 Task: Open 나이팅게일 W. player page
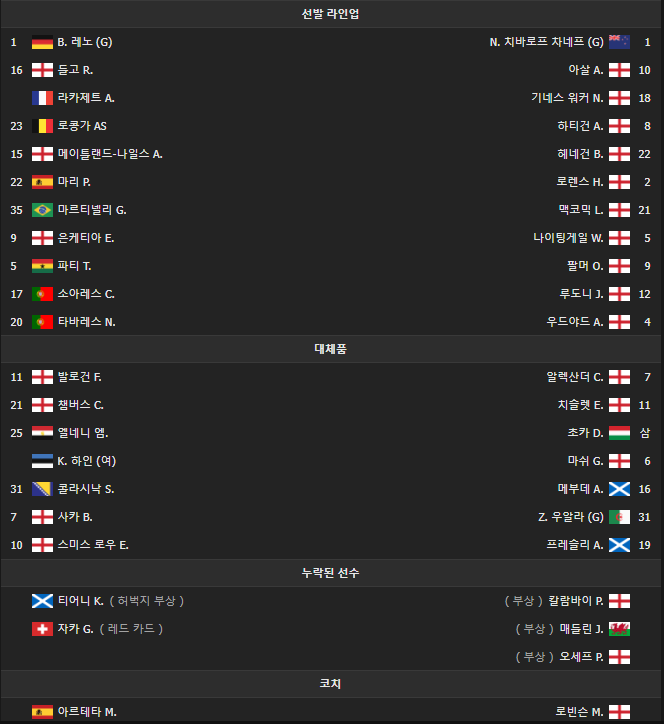pos(568,238)
